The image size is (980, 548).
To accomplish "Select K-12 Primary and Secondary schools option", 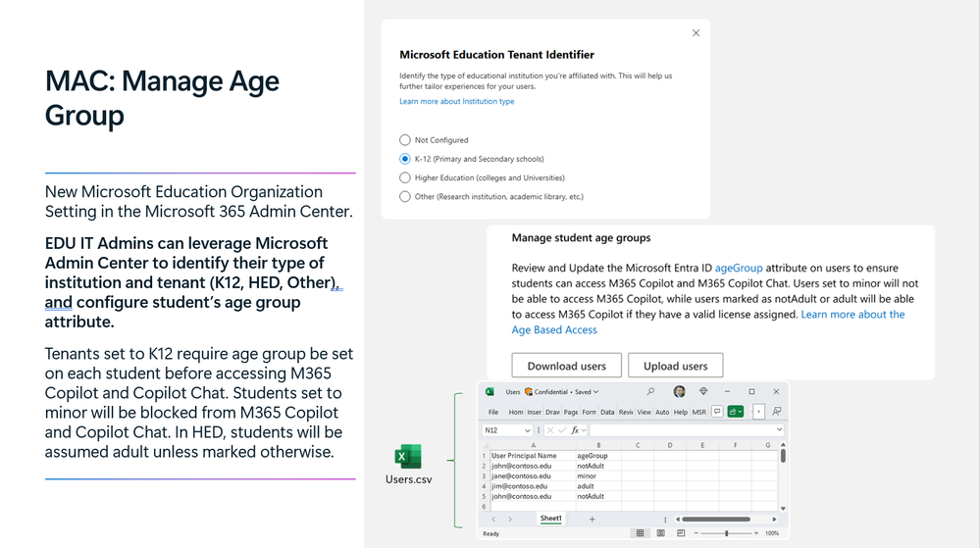I will pos(405,159).
